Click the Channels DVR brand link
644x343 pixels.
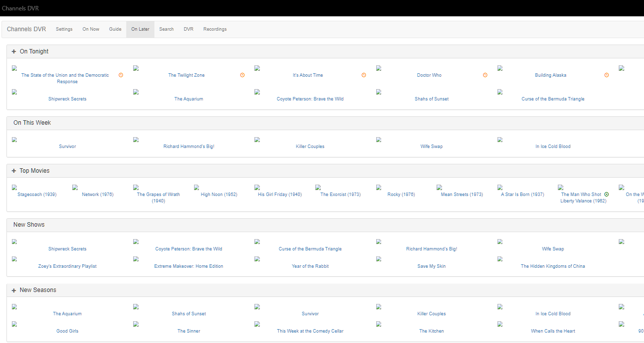[x=26, y=29]
